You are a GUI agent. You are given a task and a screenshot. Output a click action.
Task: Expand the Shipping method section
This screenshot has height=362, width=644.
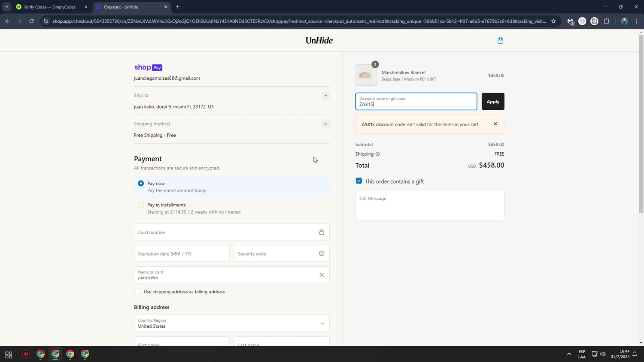325,124
